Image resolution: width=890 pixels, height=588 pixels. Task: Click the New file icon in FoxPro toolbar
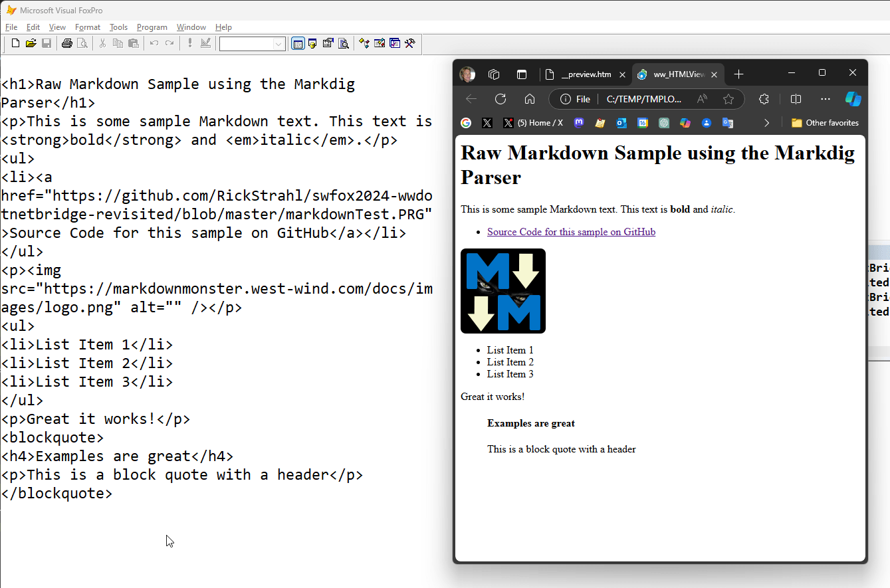15,44
